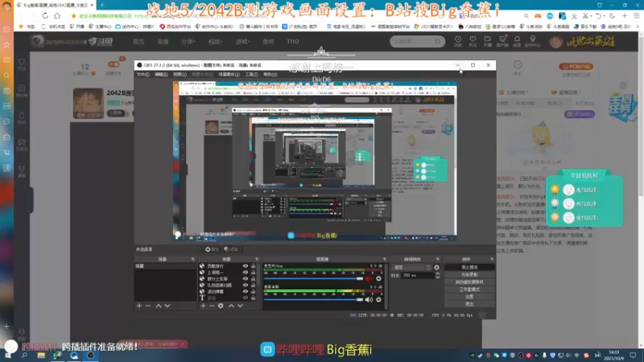
Task: Open the OBS 编辑 menu
Action: click(x=161, y=75)
